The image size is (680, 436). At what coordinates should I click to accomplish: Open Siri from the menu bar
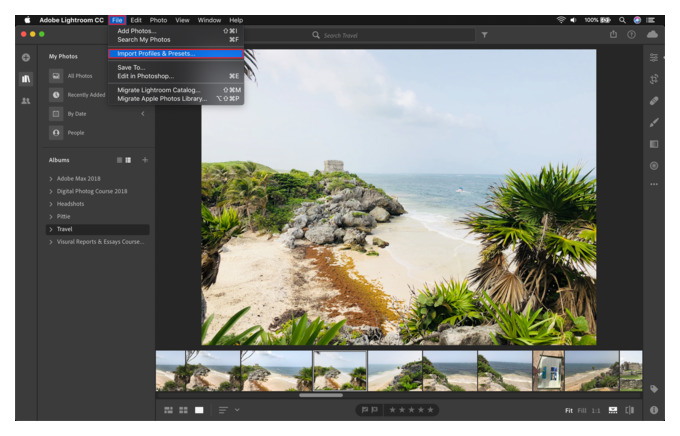(x=637, y=20)
